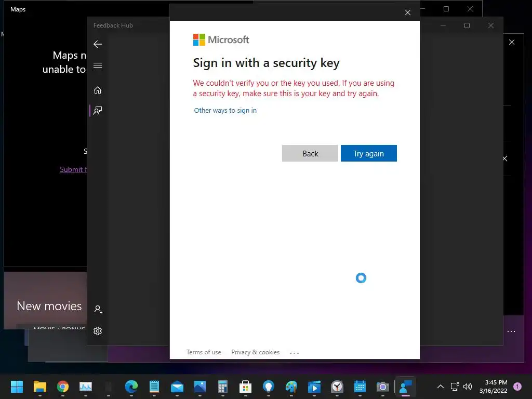This screenshot has width=532, height=399.
Task: Click the volume speaker icon in the tray
Action: coord(468,387)
